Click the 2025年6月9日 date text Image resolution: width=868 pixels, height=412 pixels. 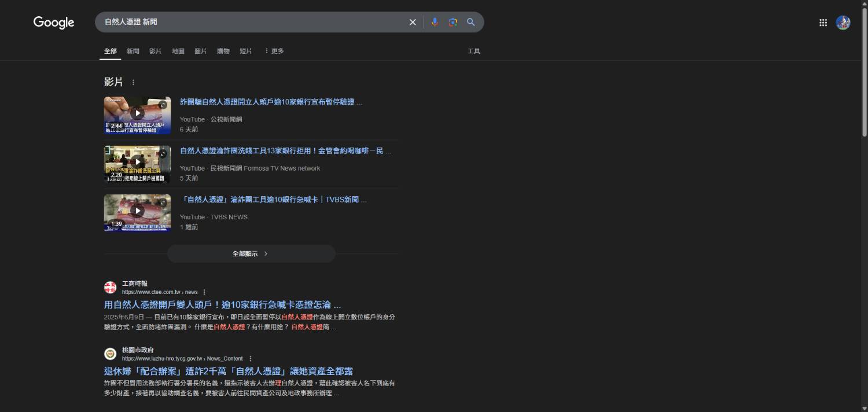click(124, 317)
